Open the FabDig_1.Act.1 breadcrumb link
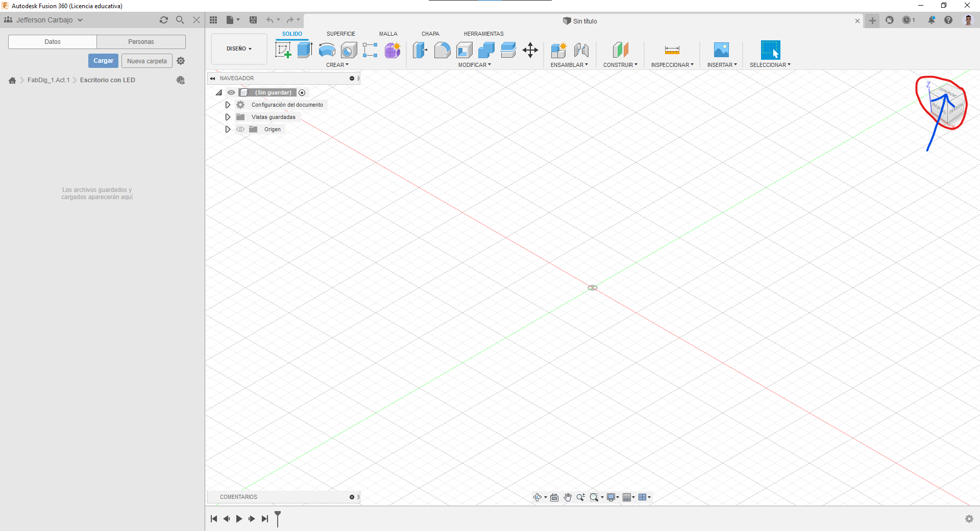The height and width of the screenshot is (531, 980). pos(48,80)
